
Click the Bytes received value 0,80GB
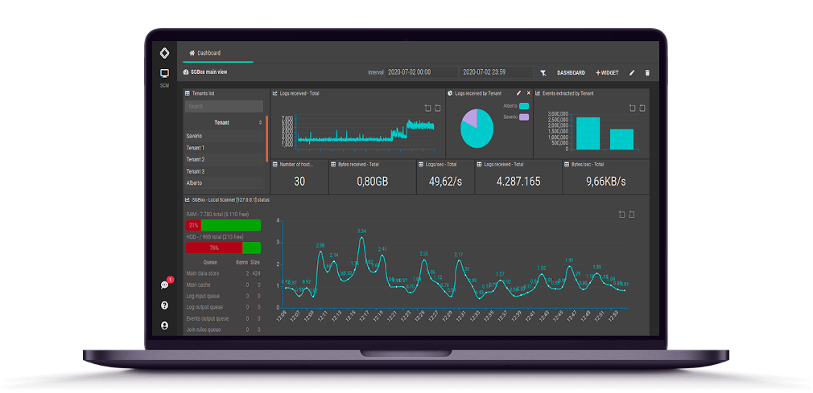click(372, 181)
